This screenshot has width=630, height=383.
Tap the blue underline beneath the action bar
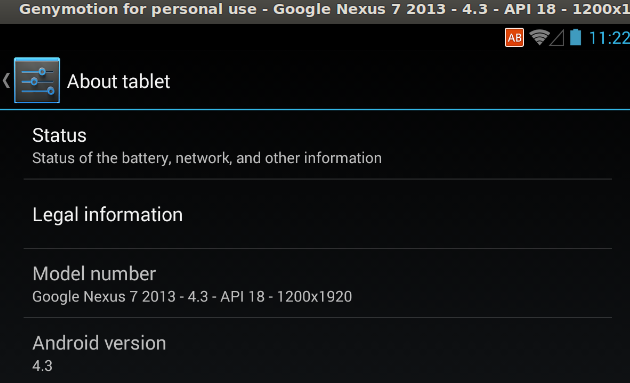point(315,109)
